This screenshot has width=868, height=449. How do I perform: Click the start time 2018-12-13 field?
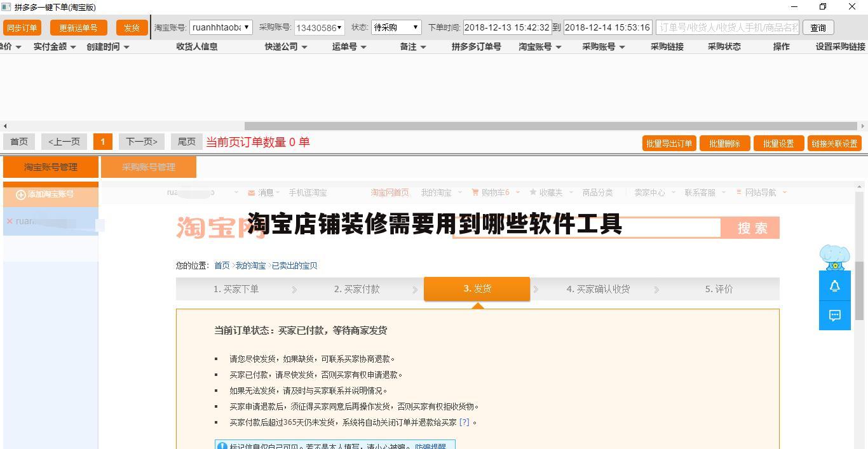click(x=507, y=27)
